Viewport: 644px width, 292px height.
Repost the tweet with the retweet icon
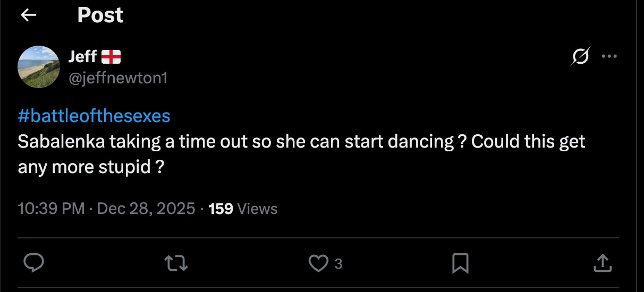[176, 263]
